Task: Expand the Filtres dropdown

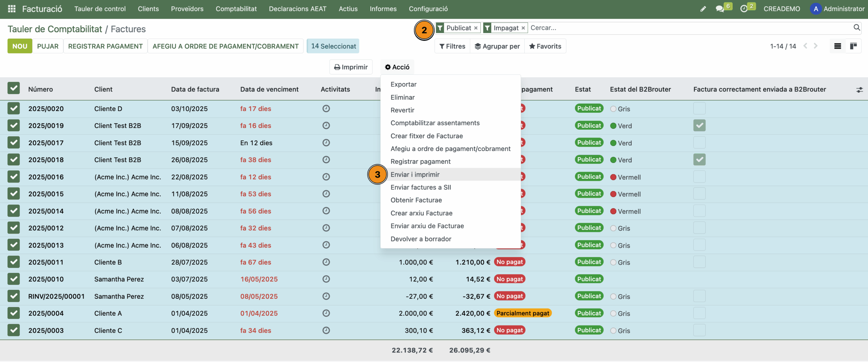Action: 452,46
